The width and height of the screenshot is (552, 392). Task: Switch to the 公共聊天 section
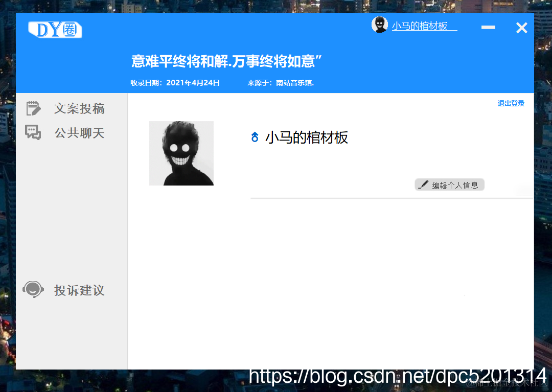[79, 133]
